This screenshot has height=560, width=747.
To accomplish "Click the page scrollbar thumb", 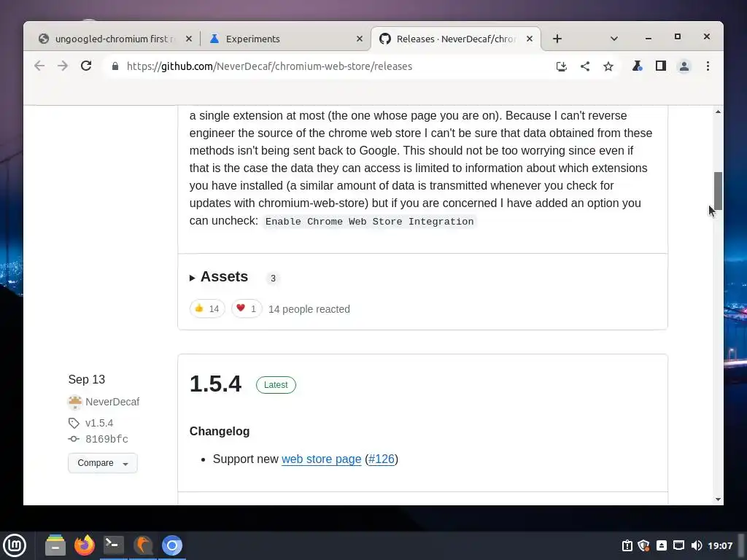I will (718, 190).
